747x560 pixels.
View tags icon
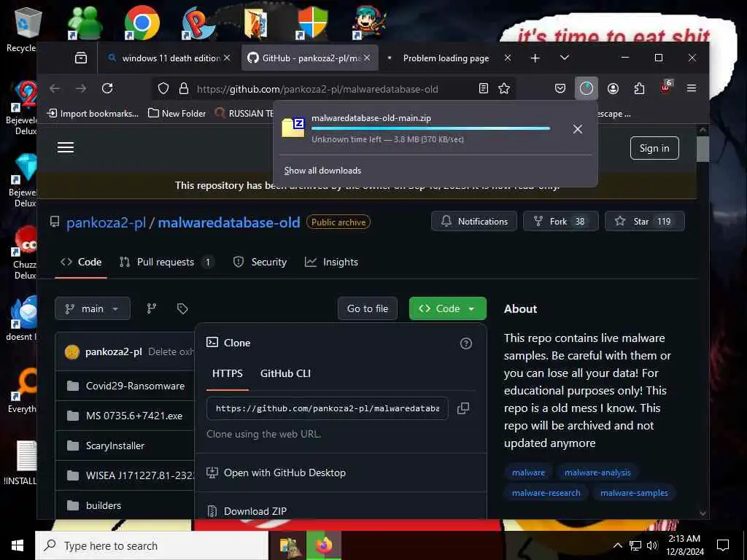coord(182,308)
